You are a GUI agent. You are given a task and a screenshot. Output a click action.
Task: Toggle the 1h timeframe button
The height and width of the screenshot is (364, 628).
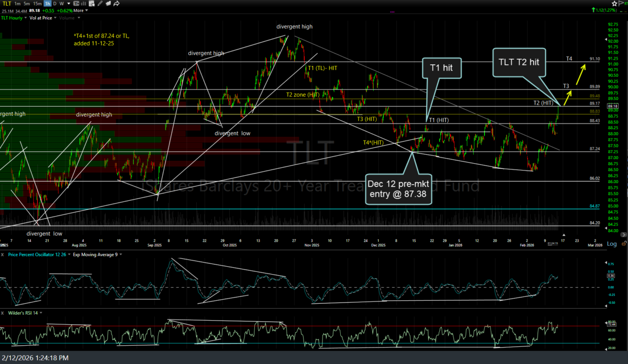pos(48,3)
